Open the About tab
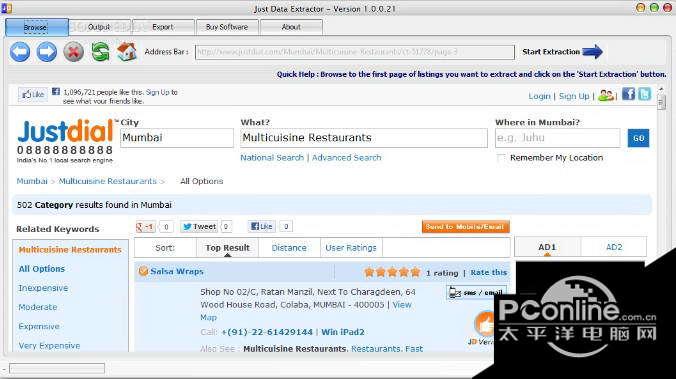 [x=291, y=27]
